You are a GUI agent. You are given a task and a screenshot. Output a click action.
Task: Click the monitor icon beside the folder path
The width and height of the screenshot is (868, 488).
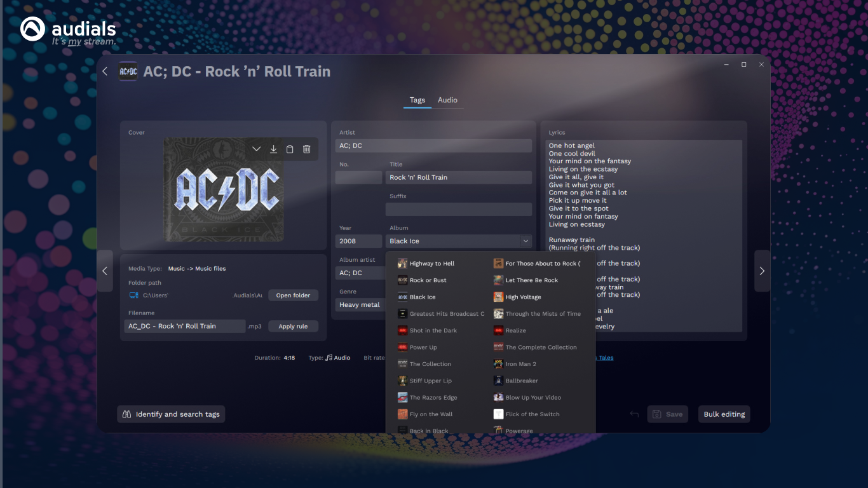[x=133, y=295]
